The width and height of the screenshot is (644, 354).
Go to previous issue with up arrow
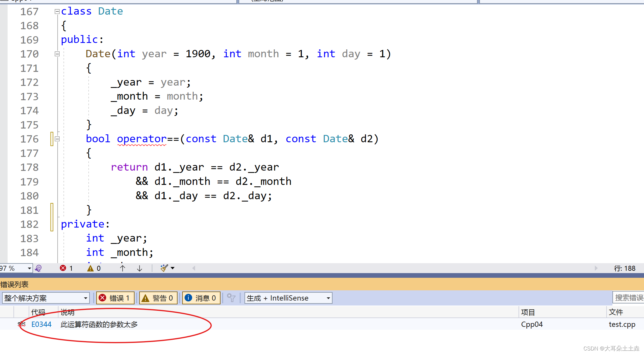tap(123, 268)
